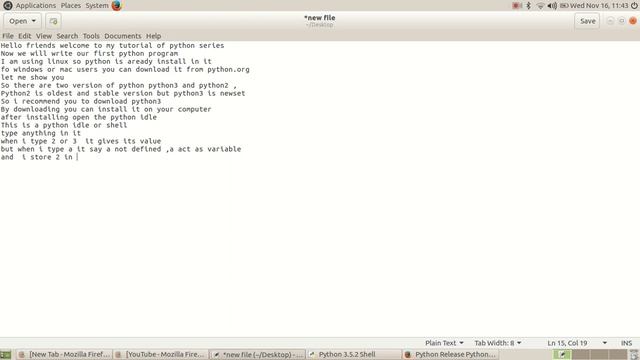Open the Applications panel menu

click(36, 5)
